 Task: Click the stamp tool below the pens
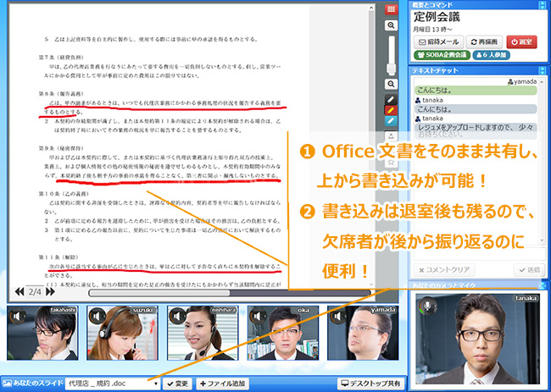pyautogui.click(x=391, y=136)
